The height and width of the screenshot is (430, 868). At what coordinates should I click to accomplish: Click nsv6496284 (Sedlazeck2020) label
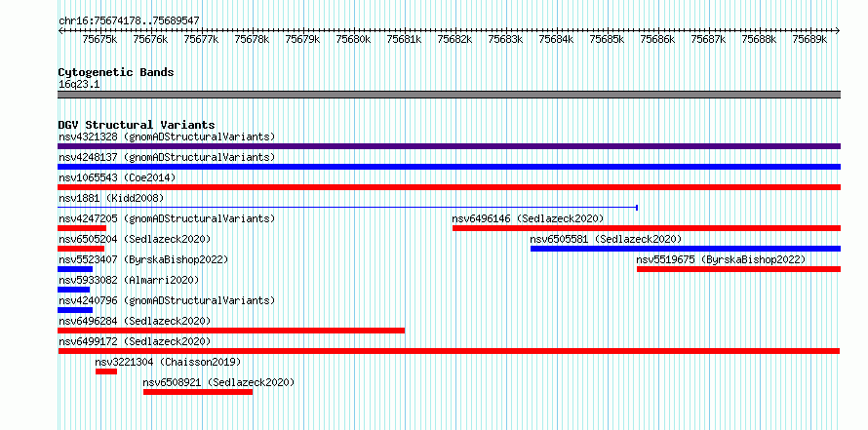coord(135,321)
